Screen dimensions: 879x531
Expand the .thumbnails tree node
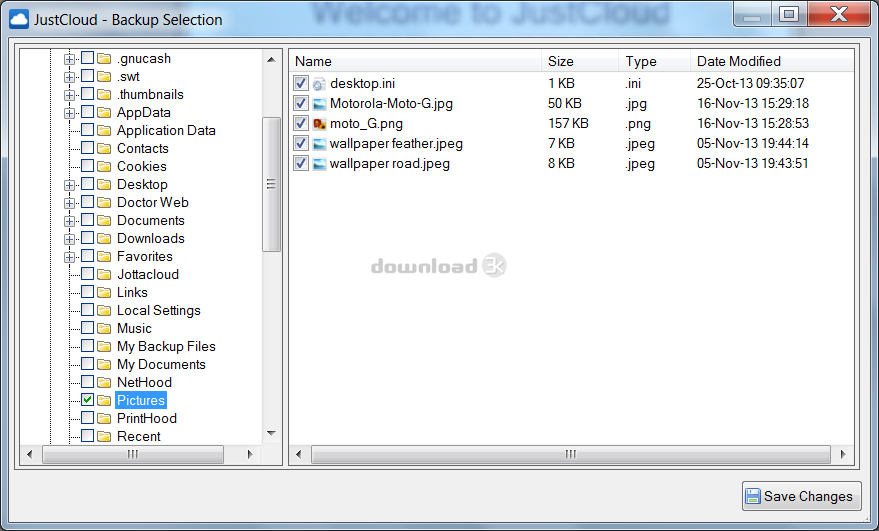pyautogui.click(x=69, y=95)
